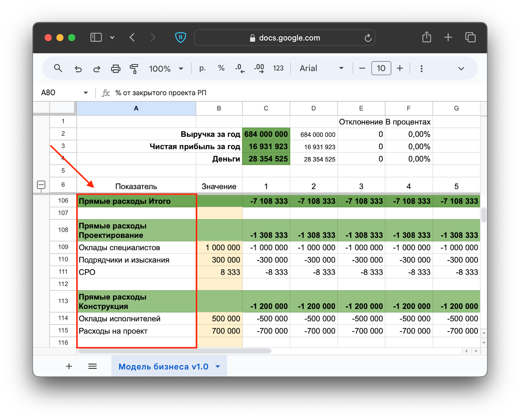Select the paint format roller icon

click(134, 69)
